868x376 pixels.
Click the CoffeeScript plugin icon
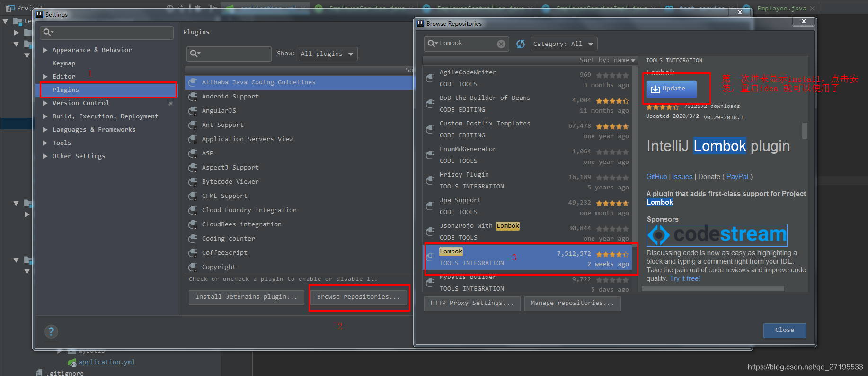point(193,253)
